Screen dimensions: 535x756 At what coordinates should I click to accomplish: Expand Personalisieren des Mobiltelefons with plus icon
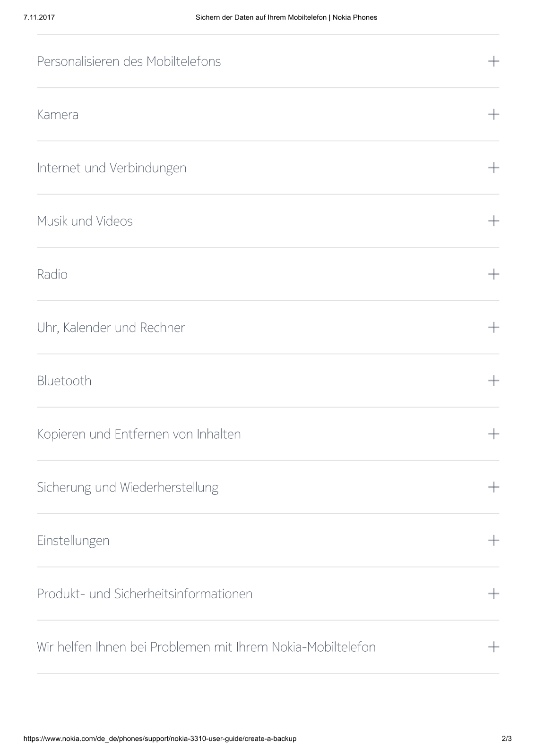tap(493, 61)
